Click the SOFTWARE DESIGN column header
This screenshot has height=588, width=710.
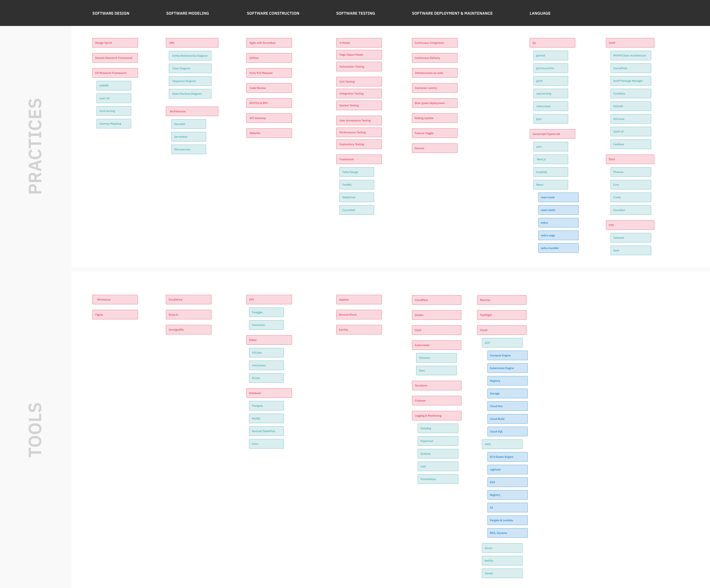[111, 13]
